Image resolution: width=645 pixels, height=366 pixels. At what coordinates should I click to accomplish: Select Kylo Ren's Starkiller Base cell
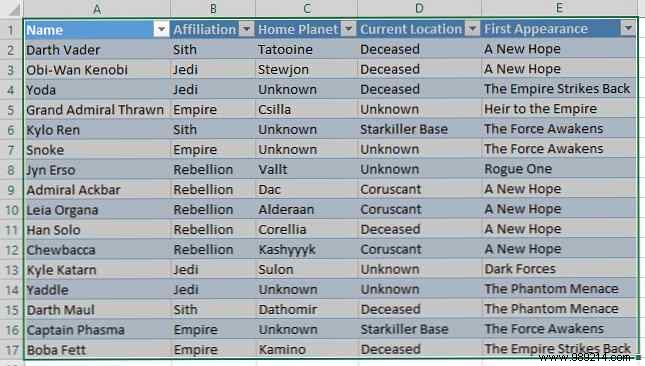(420, 129)
